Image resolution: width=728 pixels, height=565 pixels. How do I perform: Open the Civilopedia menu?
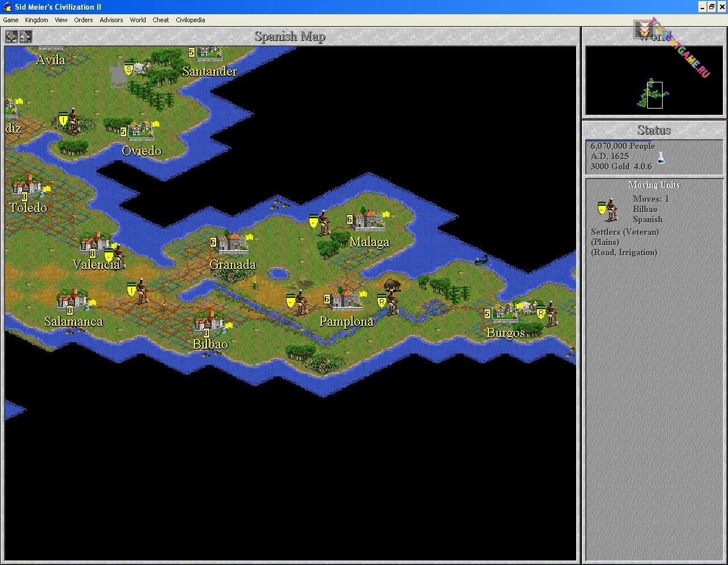190,20
